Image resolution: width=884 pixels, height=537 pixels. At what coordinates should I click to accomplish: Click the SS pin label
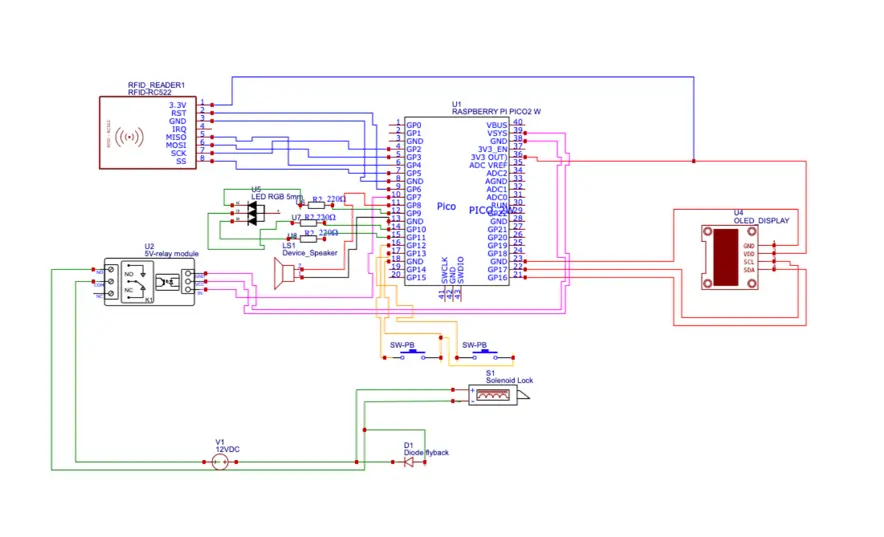tap(181, 161)
